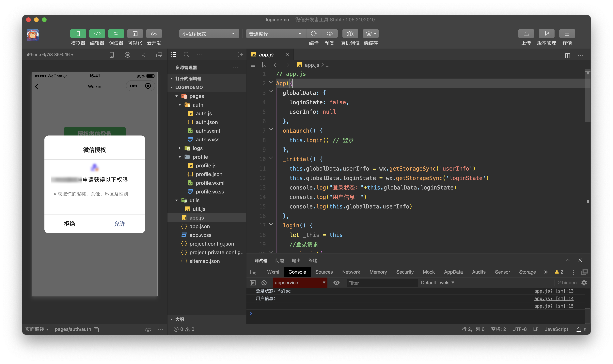Switch to the Terminal (终端) tab
613x364 pixels.
coord(313,261)
